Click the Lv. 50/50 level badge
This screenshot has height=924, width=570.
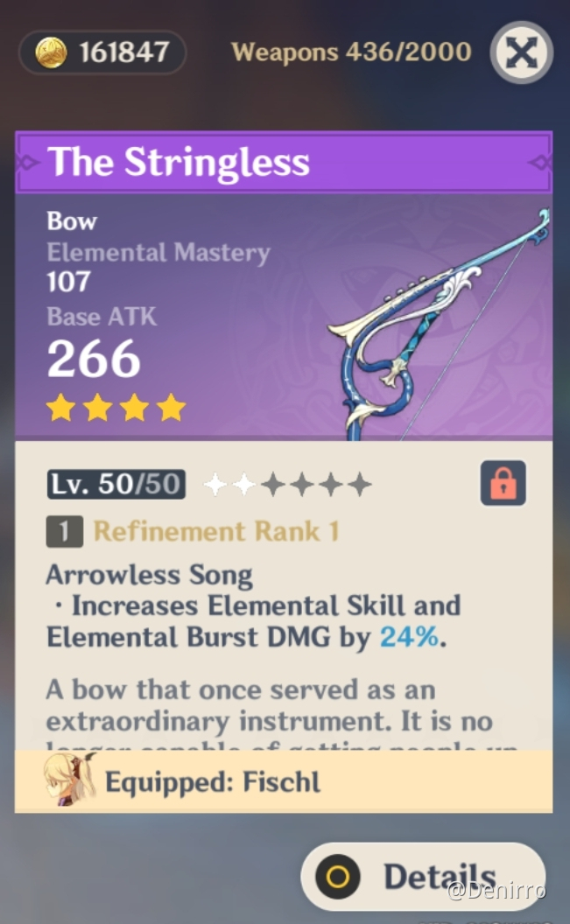click(x=116, y=485)
